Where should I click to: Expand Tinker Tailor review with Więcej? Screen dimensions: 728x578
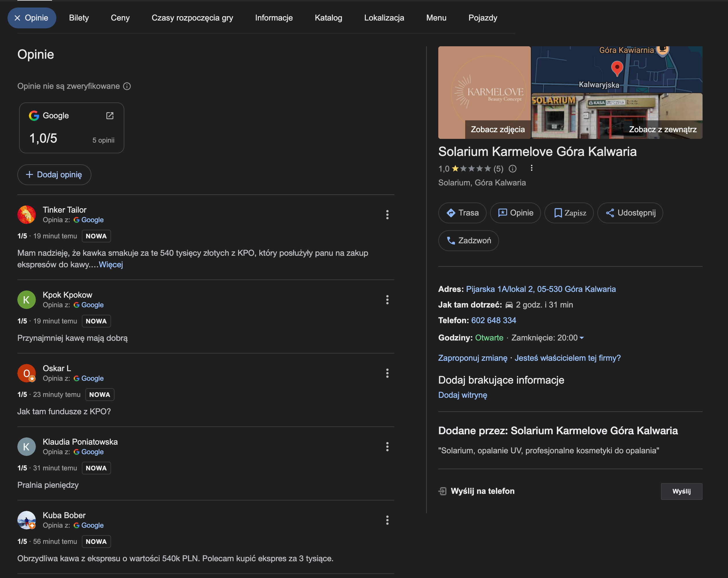111,264
